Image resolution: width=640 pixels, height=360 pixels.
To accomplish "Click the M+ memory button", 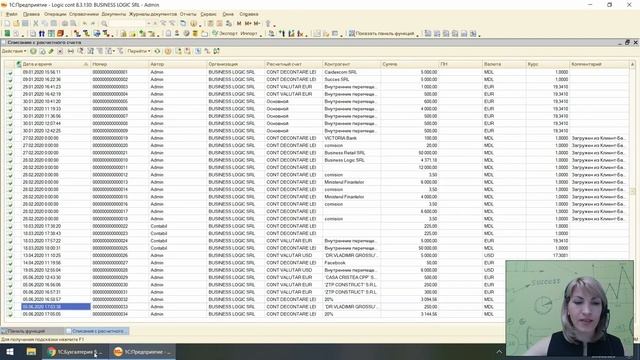I will coord(248,24).
